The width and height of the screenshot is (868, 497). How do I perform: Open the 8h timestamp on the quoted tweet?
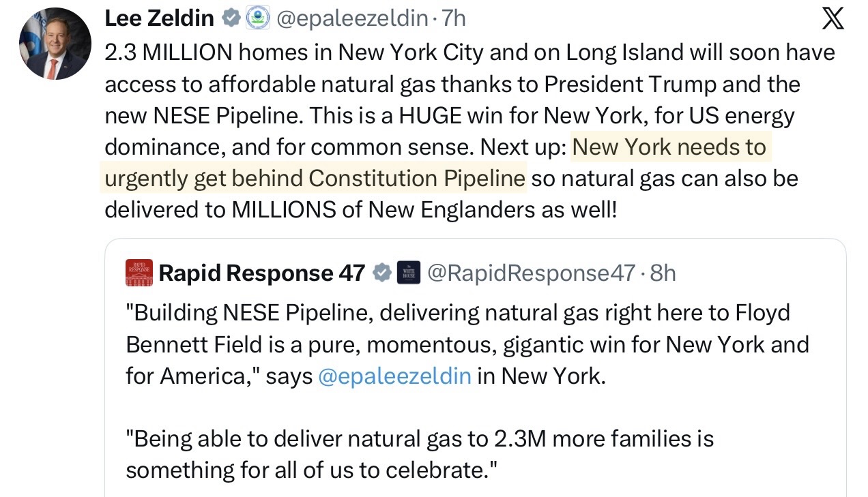pos(663,273)
